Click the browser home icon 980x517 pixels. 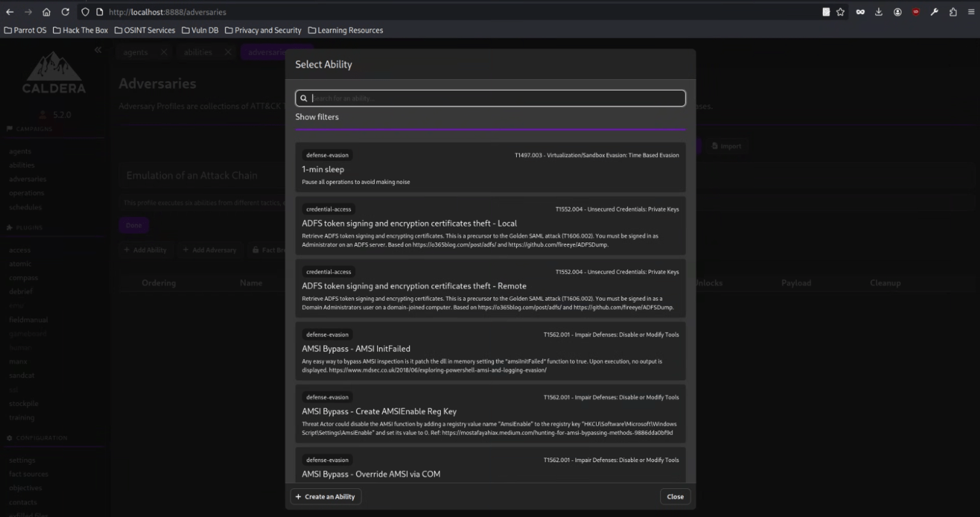pos(46,11)
